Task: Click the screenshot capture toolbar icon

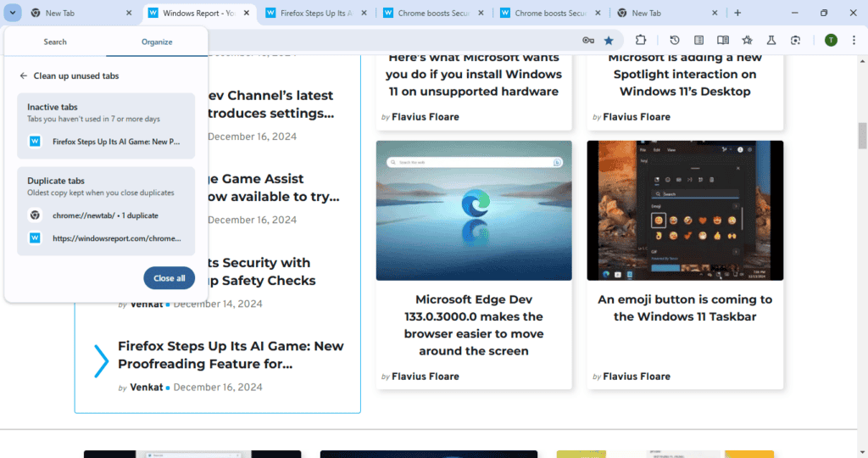Action: click(795, 40)
